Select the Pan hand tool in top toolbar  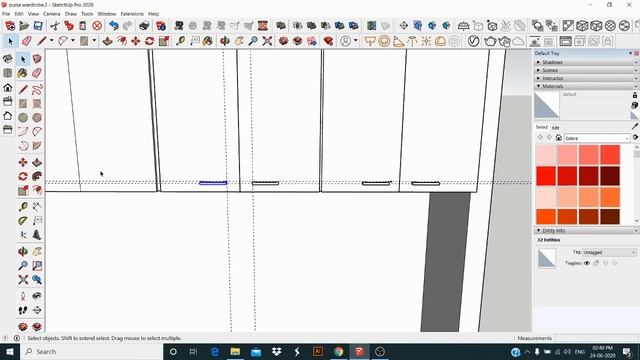(239, 41)
